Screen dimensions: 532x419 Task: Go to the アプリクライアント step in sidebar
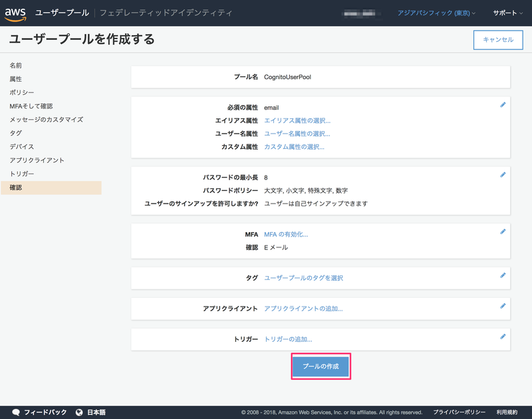(x=37, y=160)
